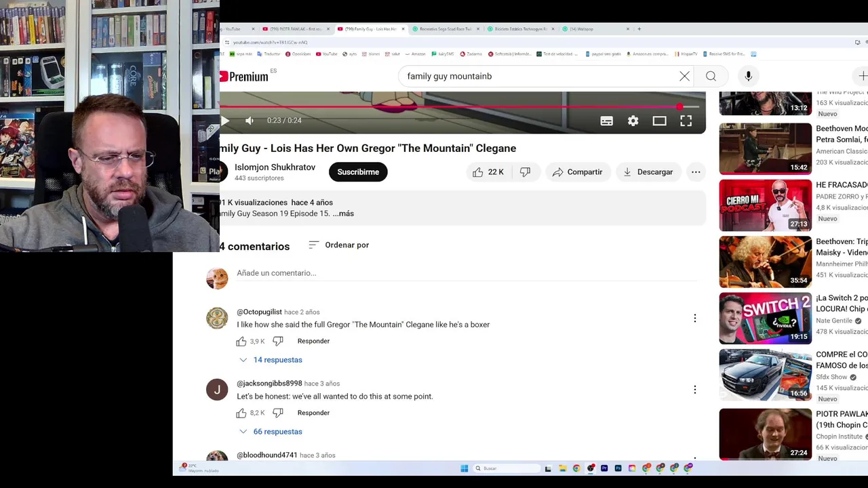Toggle subtitles on the video player

click(x=606, y=121)
